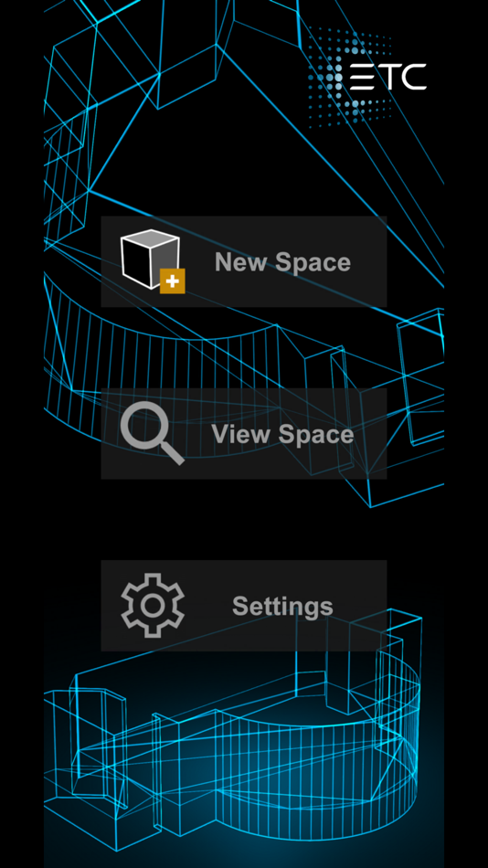Viewport: 488px width, 868px height.
Task: Select the magnifying glass icon beside View Space
Action: 153,433
